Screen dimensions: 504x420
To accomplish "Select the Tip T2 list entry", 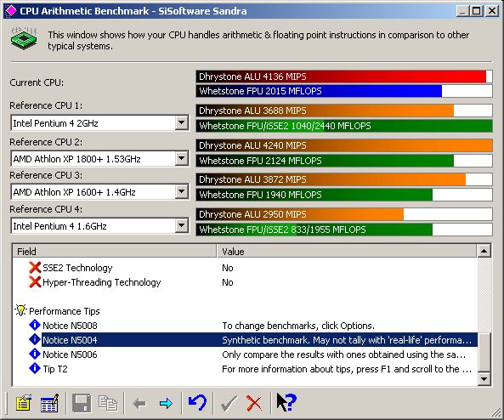I will pos(245,369).
